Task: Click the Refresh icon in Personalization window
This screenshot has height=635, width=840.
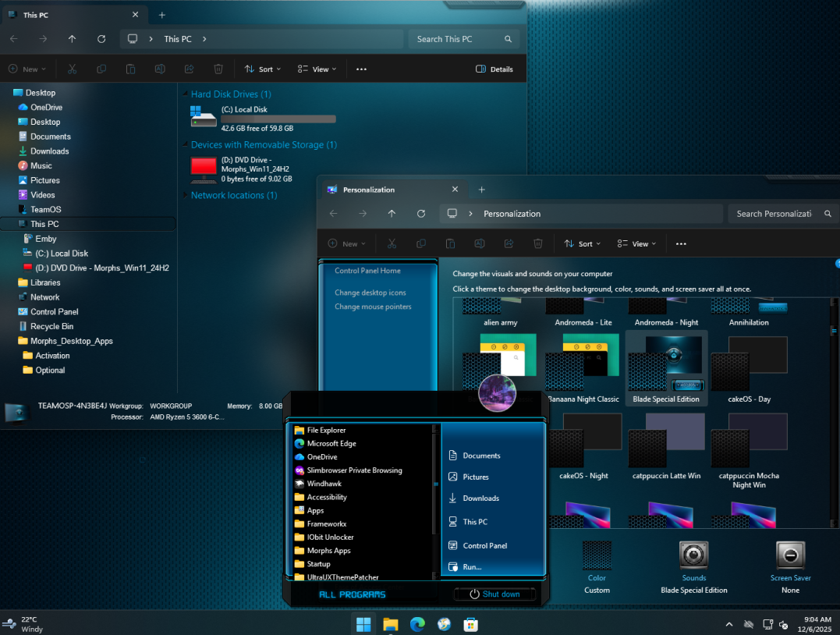Action: 421,214
